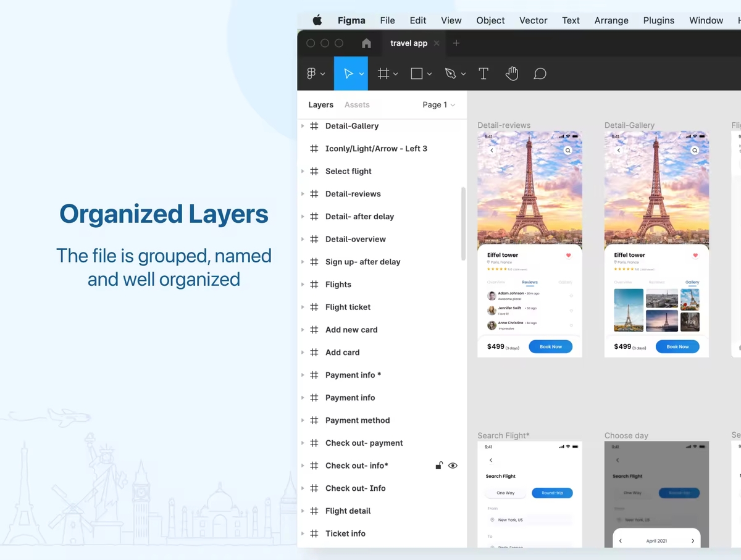Open the Plugins menu
Screen dimensions: 741x560
tap(658, 20)
